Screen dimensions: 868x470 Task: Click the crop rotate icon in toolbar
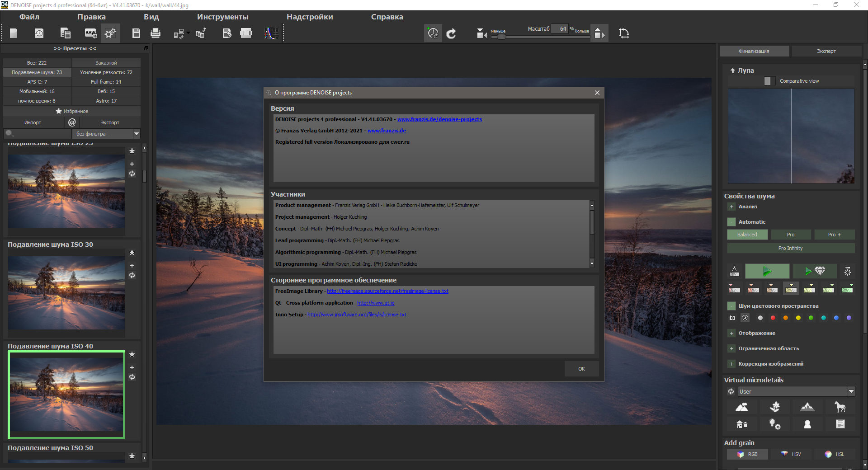(624, 33)
